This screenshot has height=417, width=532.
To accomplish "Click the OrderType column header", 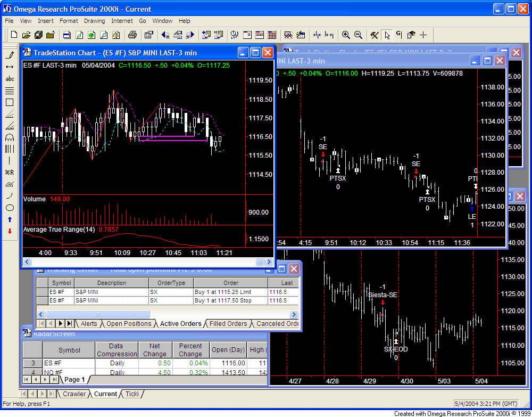I will click(x=171, y=283).
